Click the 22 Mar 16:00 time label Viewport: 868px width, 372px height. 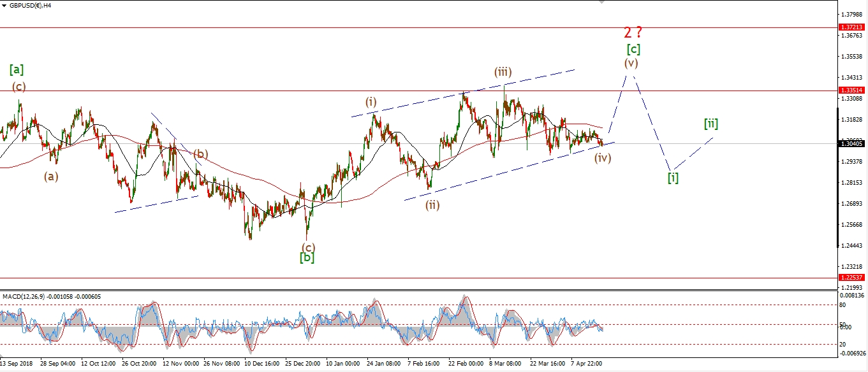pyautogui.click(x=547, y=365)
